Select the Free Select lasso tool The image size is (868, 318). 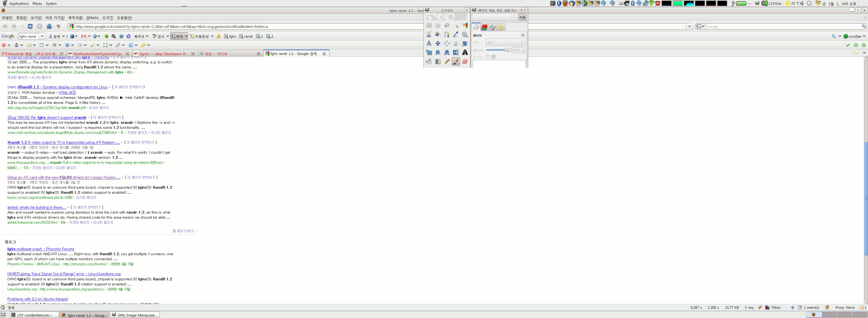click(447, 25)
